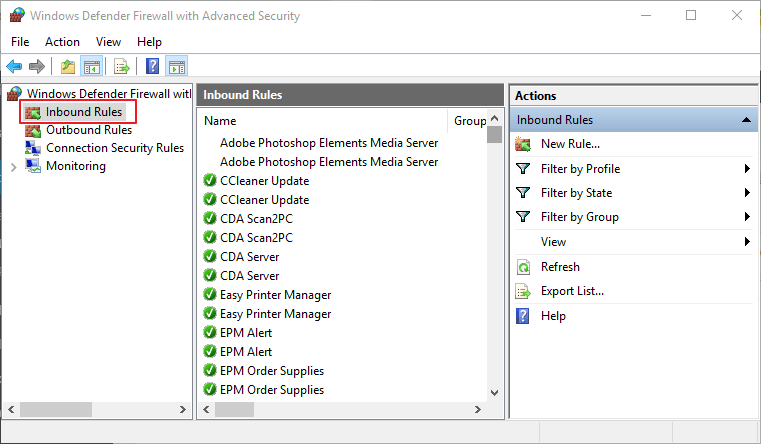Select first Adobe Photoshop Elements Media Server rule
The image size is (761, 444).
(329, 143)
